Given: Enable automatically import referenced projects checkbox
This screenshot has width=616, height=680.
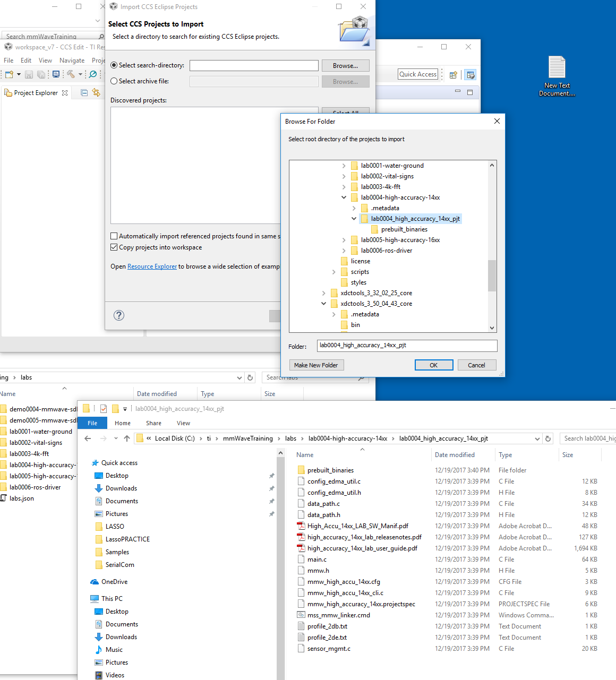Looking at the screenshot, I should coord(114,236).
